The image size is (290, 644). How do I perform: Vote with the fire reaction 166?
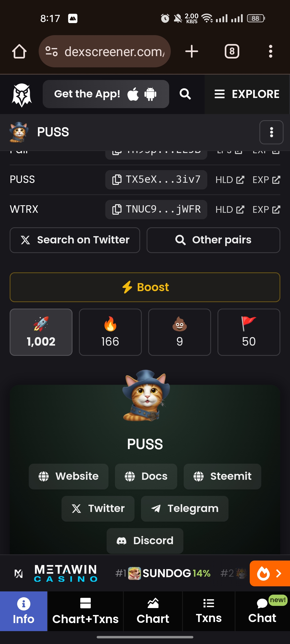click(x=110, y=332)
